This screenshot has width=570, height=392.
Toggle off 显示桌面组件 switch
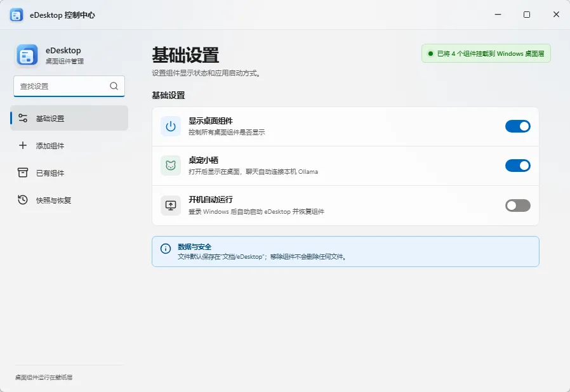pos(518,126)
